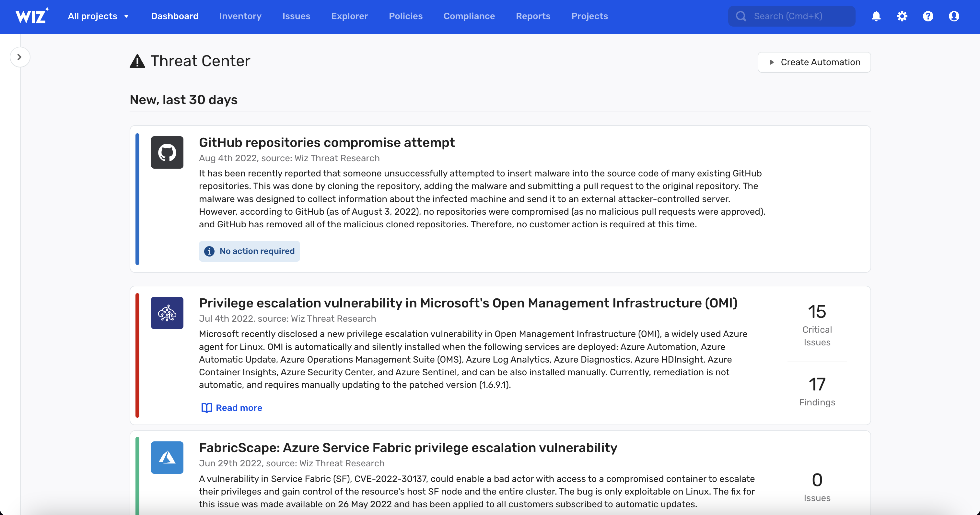Click the OMI threat cloud icon

point(167,313)
